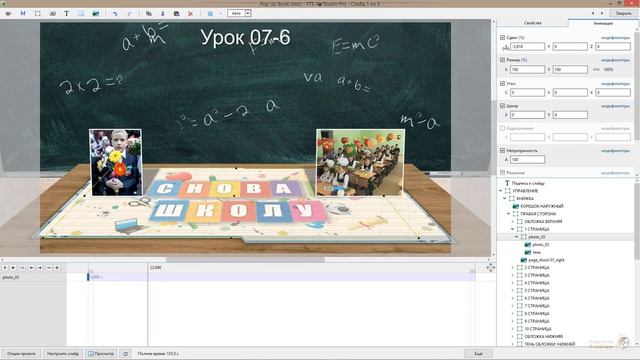Expand the ОБЛОЖКА ВЕРХНЯЯ node
The width and height of the screenshot is (640, 360).
513,221
